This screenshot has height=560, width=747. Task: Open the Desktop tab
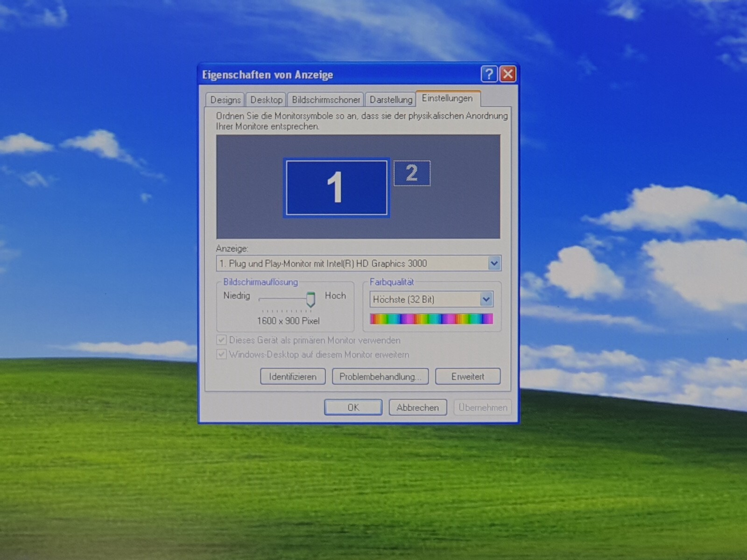pyautogui.click(x=266, y=100)
